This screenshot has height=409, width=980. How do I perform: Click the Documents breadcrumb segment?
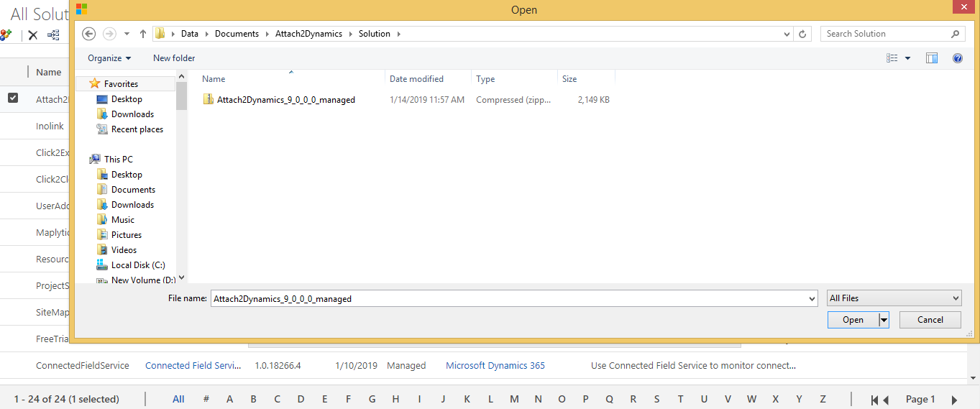click(237, 34)
